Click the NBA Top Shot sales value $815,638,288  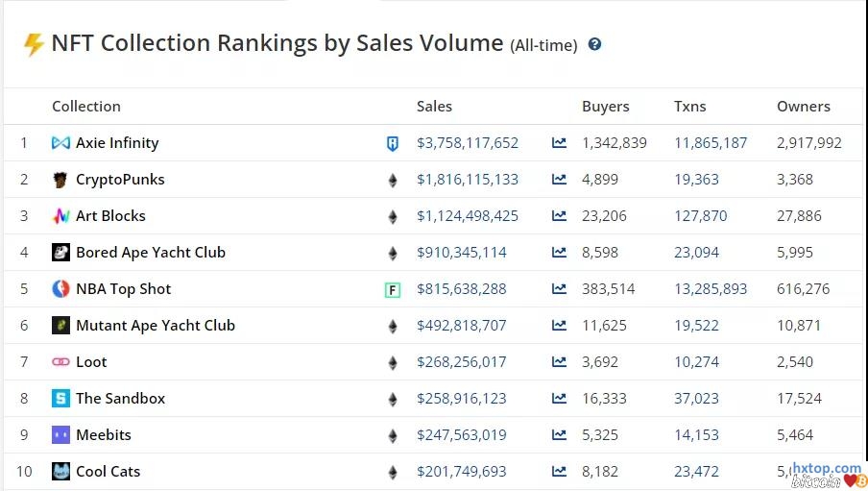coord(462,289)
